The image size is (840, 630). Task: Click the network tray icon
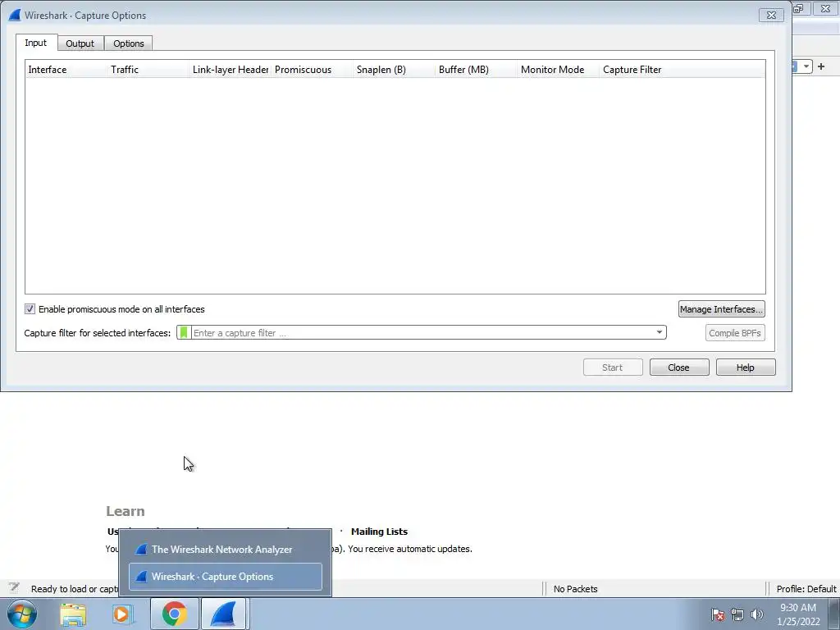737,614
